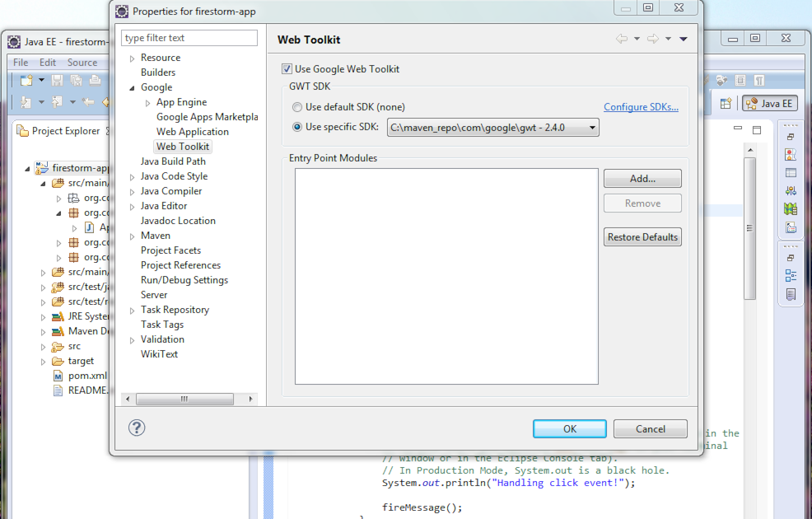Open the Edit menu
The width and height of the screenshot is (812, 519).
48,62
